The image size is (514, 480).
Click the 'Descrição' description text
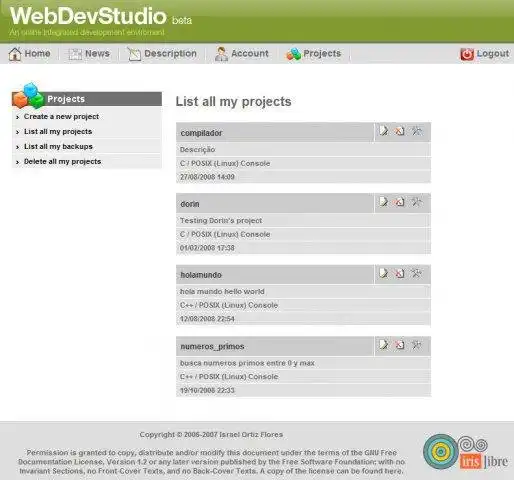pyautogui.click(x=197, y=149)
